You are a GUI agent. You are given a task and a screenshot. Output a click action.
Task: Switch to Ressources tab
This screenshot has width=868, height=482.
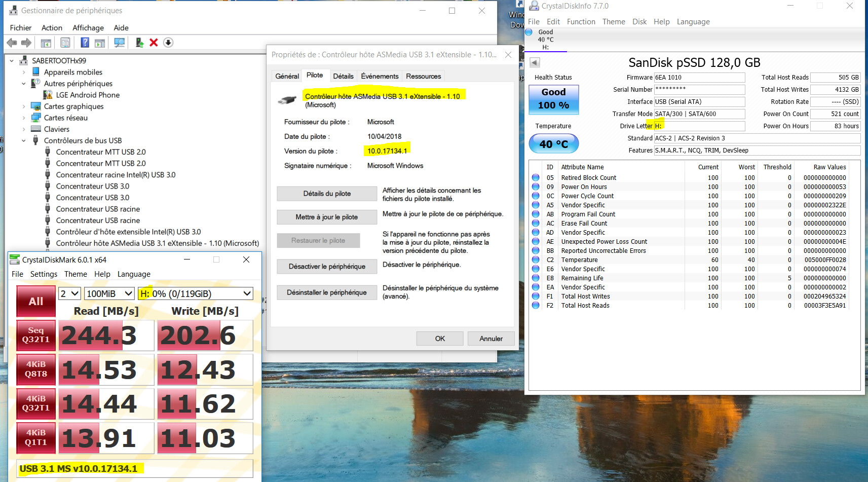423,76
